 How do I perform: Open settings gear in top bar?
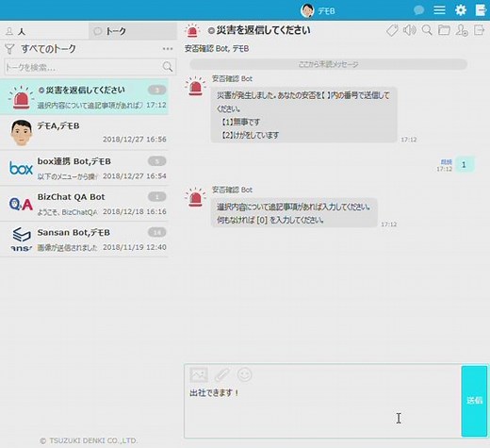click(x=461, y=10)
